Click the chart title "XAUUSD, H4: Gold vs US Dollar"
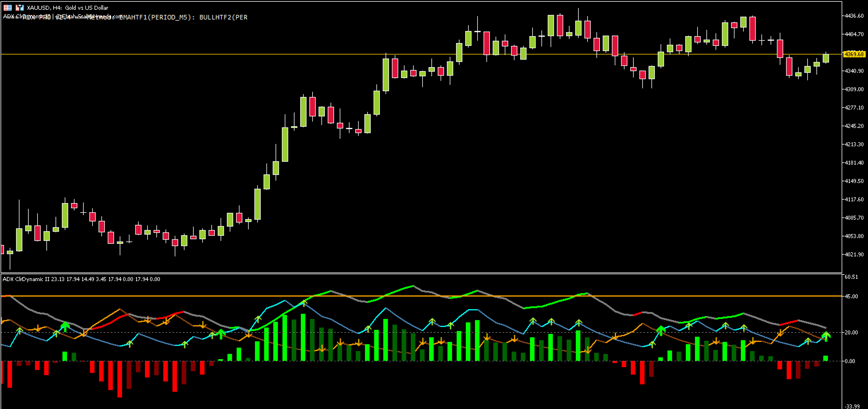 tap(67, 7)
